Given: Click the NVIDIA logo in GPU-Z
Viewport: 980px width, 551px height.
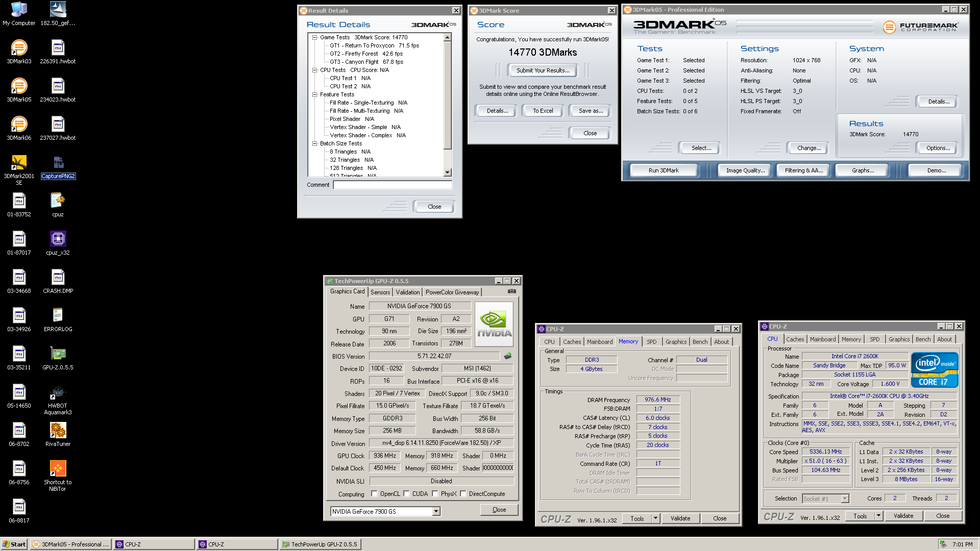Looking at the screenshot, I should 494,324.
